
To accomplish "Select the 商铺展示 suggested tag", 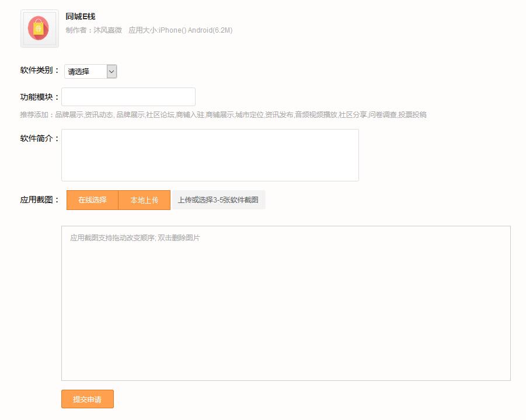I will (220, 115).
